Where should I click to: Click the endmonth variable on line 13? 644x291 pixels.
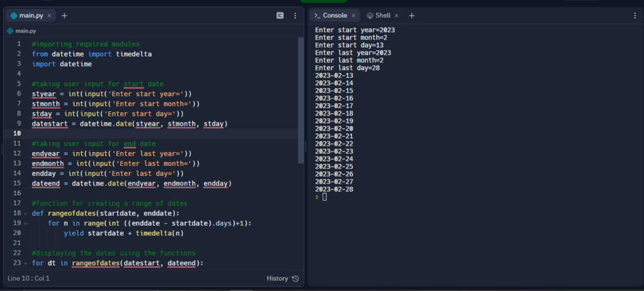pos(48,163)
